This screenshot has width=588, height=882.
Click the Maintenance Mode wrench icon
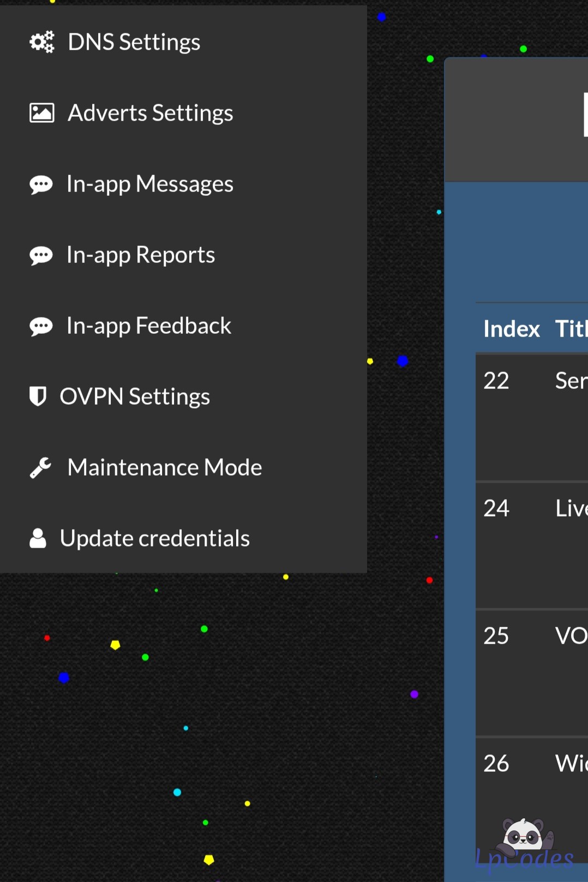40,467
